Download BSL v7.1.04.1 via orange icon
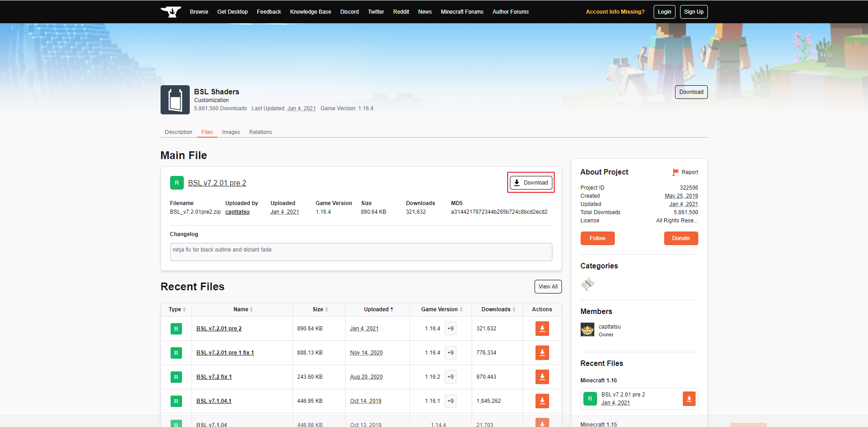Screen dimensions: 868x427 [x=542, y=401]
